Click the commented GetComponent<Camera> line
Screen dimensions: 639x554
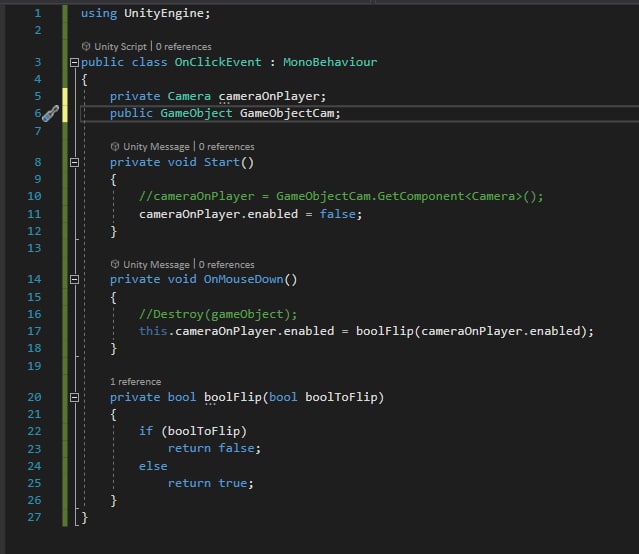point(341,196)
